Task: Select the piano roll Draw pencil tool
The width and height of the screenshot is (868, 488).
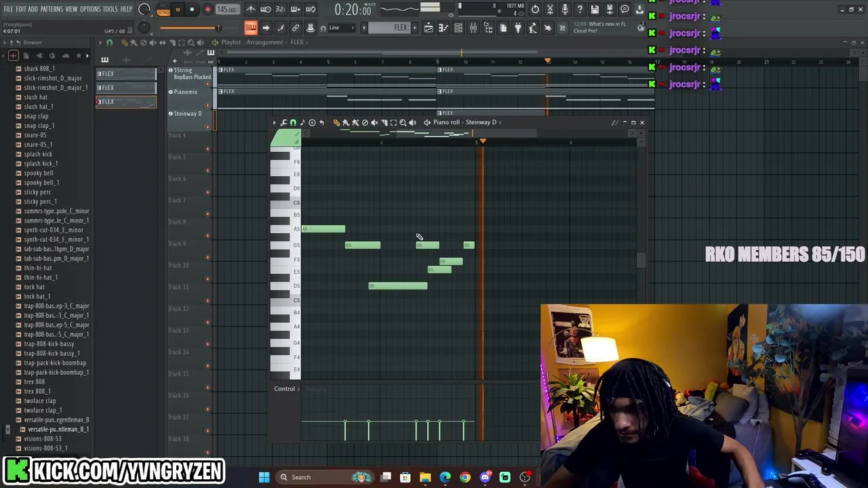Action: 336,123
